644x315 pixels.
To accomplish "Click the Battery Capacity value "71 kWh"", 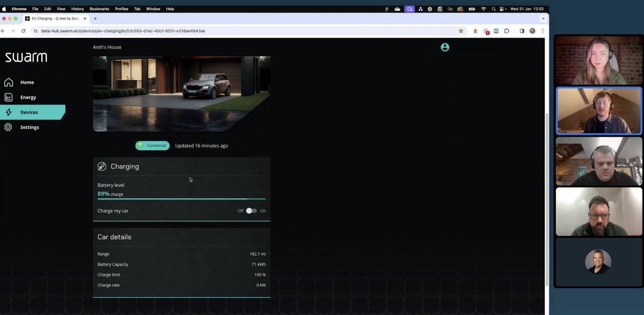I will [x=258, y=264].
